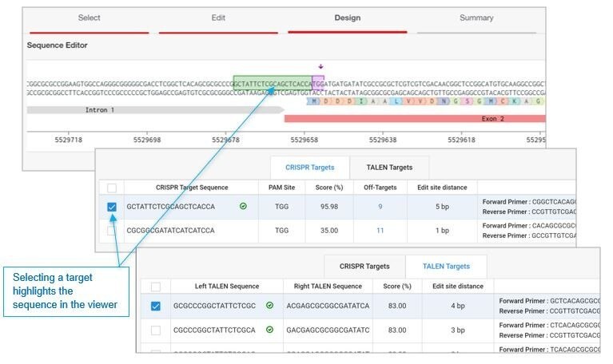Toggle select-all checkbox in CRISPR Target Sequence header

pos(112,188)
